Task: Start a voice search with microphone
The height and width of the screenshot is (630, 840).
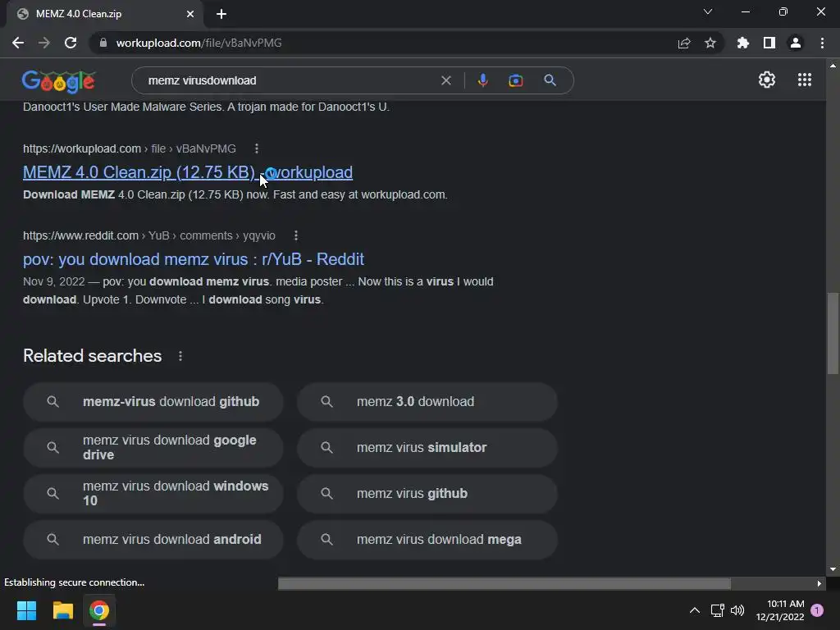Action: pyautogui.click(x=482, y=80)
